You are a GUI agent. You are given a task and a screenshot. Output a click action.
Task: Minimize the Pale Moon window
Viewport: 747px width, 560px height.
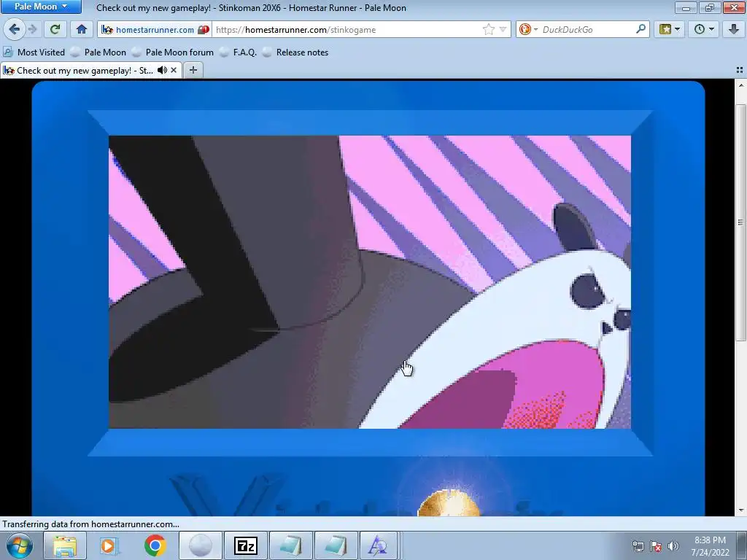pos(686,7)
